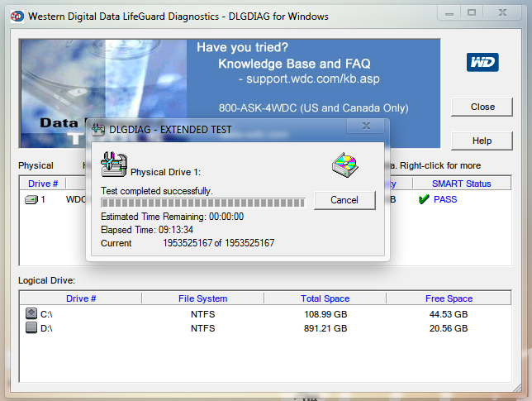Click the Logical Drive section label
Image resolution: width=532 pixels, height=401 pixels.
(46, 280)
